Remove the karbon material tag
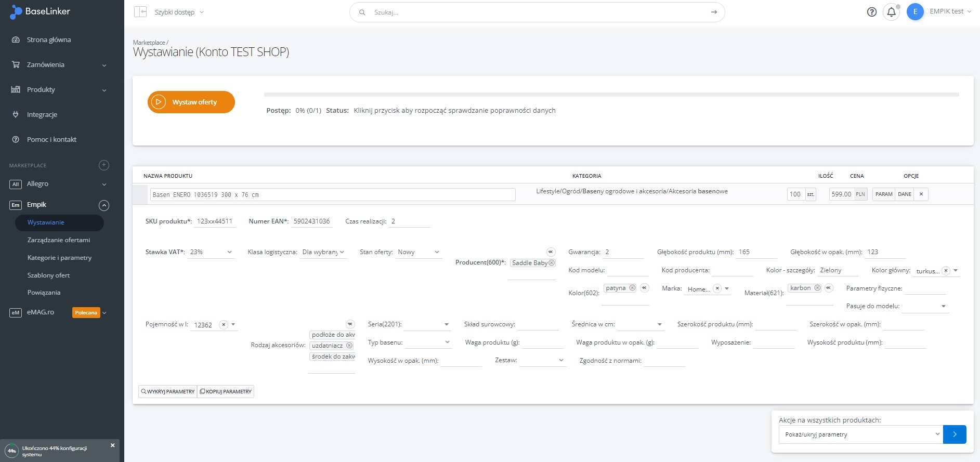The width and height of the screenshot is (980, 462). [817, 288]
